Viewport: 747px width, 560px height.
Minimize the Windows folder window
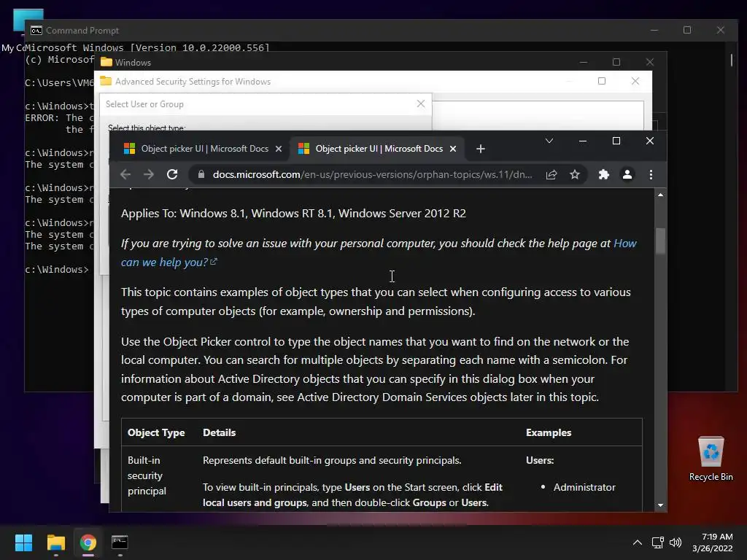click(583, 63)
